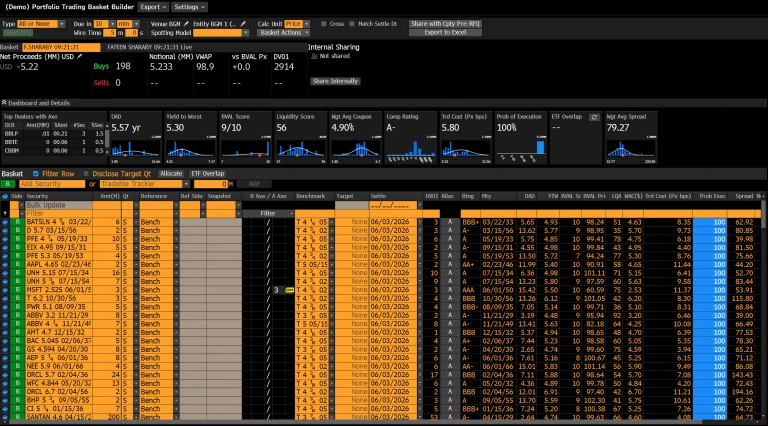Click the horizontal scrollbar under the table
This screenshot has width=768, height=426.
(353, 422)
